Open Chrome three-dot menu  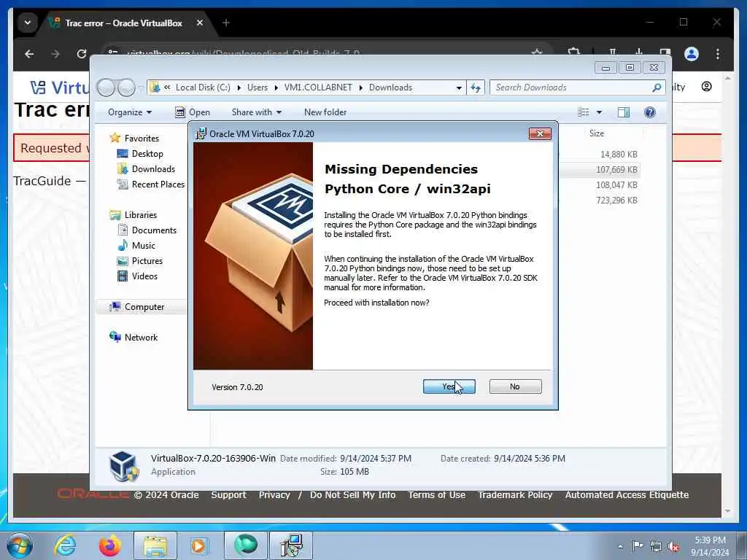tap(718, 54)
